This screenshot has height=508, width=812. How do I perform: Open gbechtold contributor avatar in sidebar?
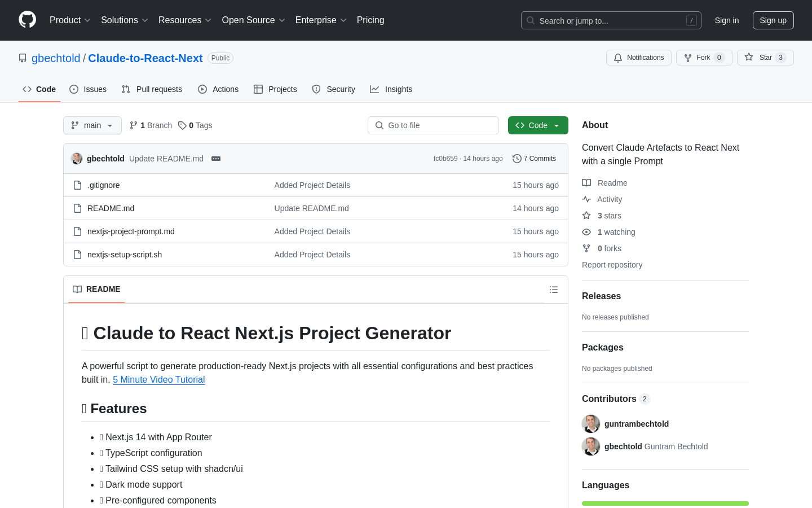point(591,446)
